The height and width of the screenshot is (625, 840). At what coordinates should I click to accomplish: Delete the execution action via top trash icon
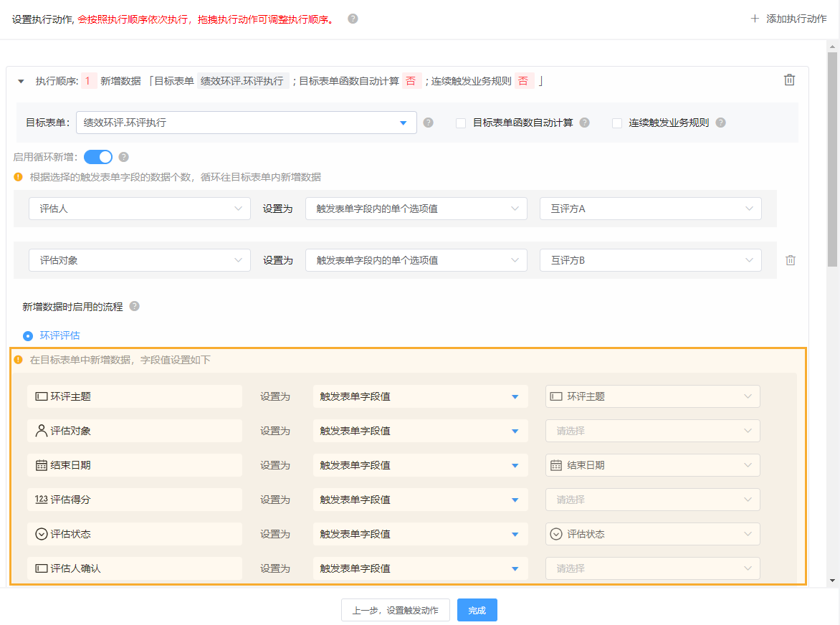click(789, 80)
